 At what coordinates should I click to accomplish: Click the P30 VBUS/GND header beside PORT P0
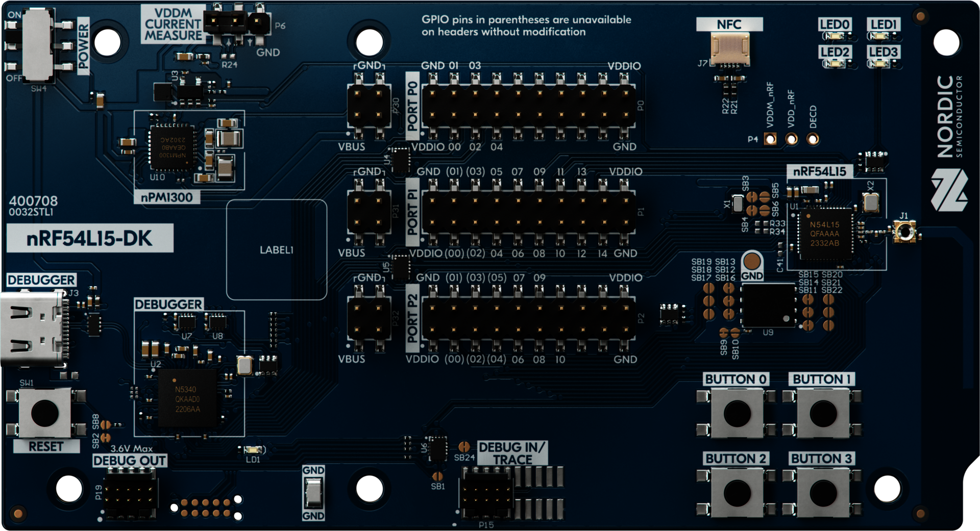coord(369,106)
